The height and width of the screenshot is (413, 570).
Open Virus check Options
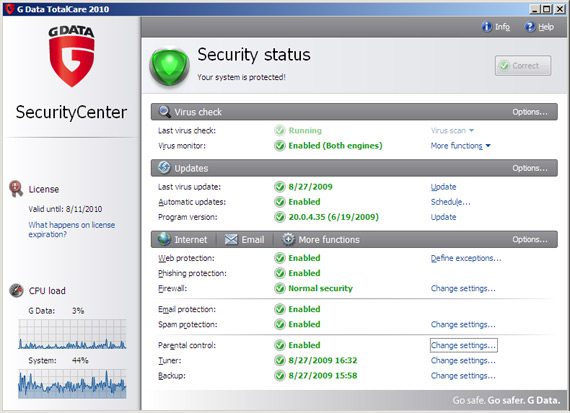530,112
